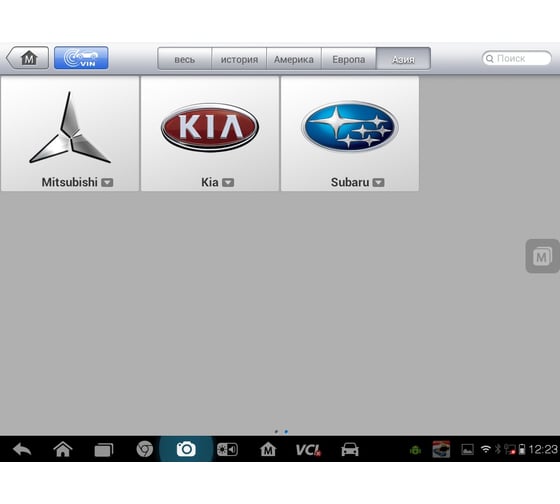Switch to the весь tab

tap(185, 59)
